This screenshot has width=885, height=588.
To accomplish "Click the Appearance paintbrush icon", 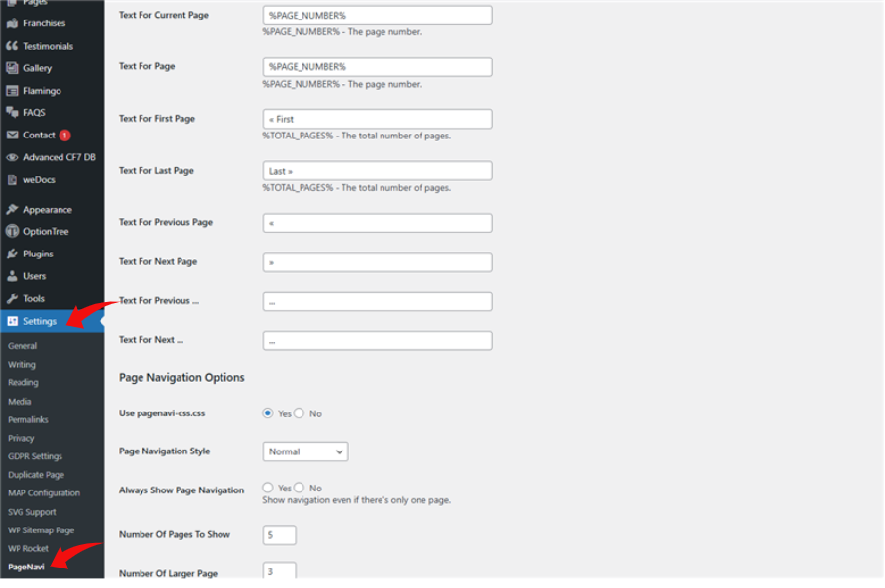I will point(12,209).
